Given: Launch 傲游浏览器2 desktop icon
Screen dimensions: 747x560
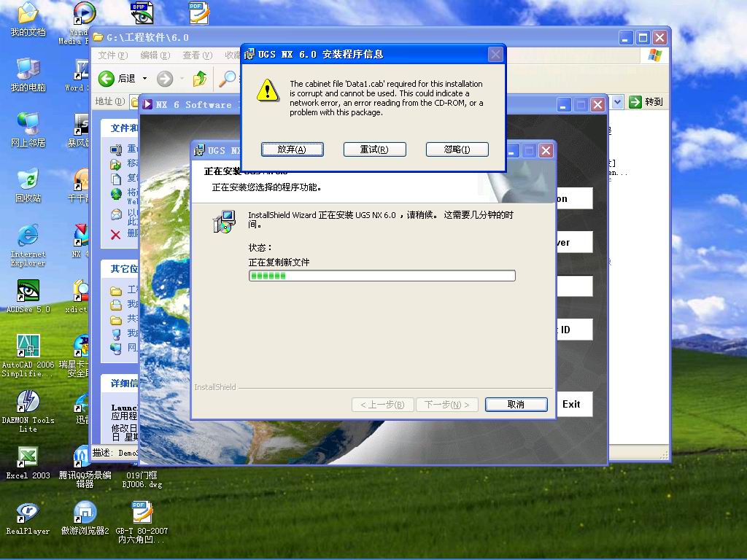Looking at the screenshot, I should click(x=85, y=518).
